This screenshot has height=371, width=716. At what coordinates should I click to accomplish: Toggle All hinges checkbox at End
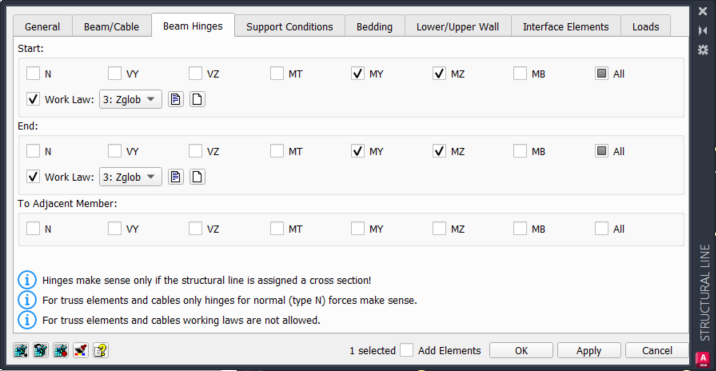tap(602, 151)
